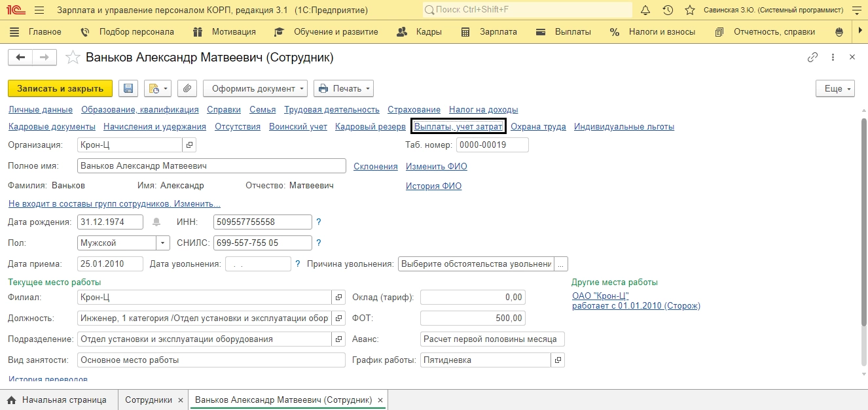This screenshot has width=868, height=410.
Task: Show help for the СНИЛС field
Action: pyautogui.click(x=319, y=243)
